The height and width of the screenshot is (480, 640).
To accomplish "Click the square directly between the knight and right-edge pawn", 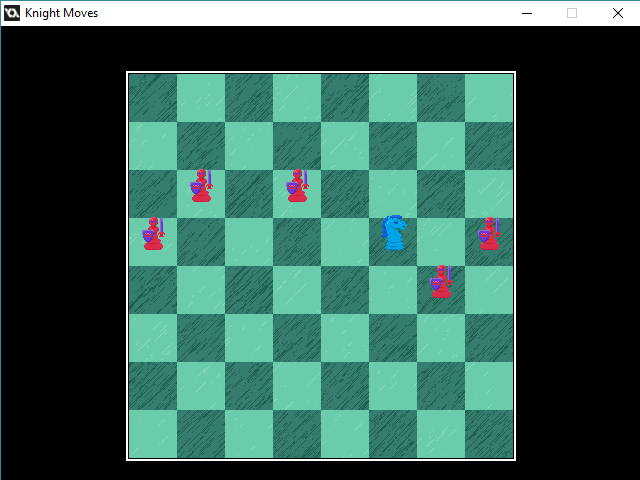I will (441, 242).
